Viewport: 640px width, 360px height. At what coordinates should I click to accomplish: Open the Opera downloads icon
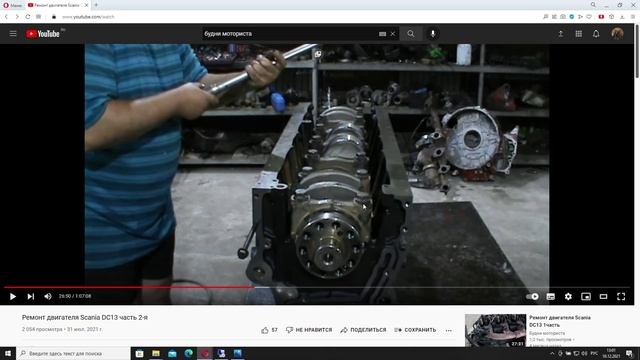[622, 17]
